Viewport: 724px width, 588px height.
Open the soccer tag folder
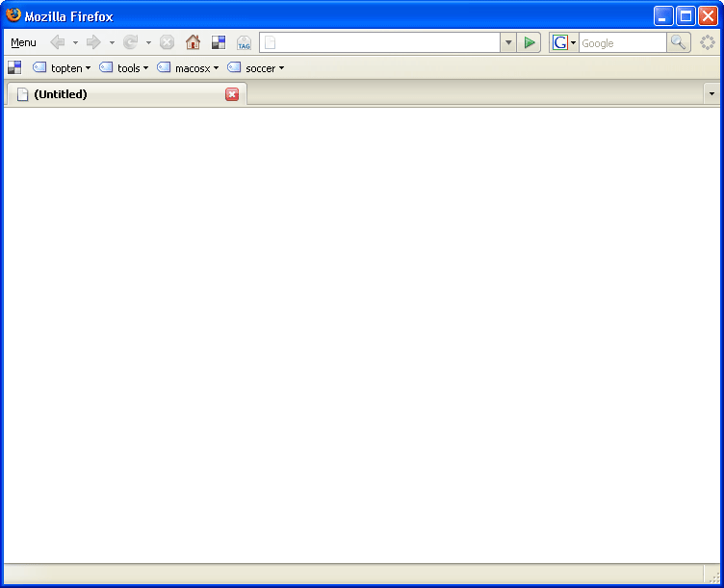pos(255,68)
